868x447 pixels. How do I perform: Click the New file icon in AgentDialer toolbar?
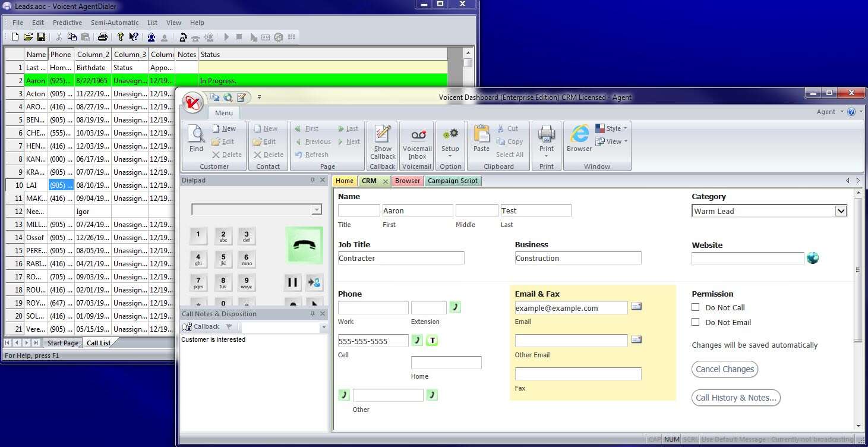(x=15, y=37)
